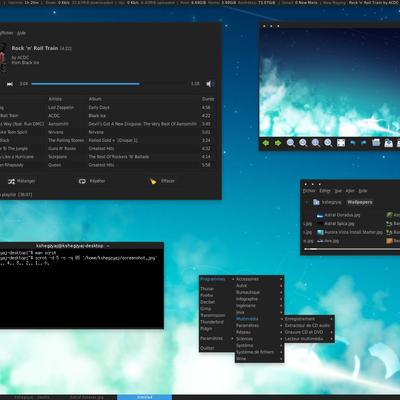400x400 pixels.
Task: Open Éditer menu in file manager
Action: coord(325,191)
